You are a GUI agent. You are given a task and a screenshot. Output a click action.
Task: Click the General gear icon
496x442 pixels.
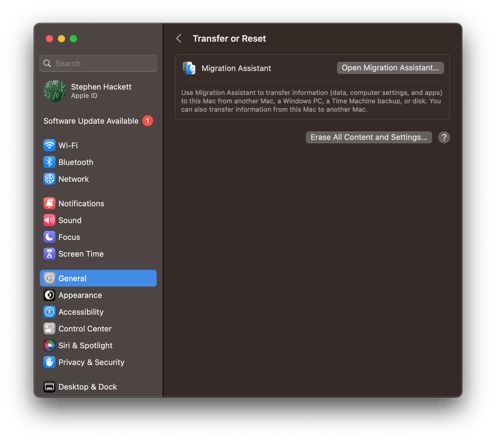49,278
